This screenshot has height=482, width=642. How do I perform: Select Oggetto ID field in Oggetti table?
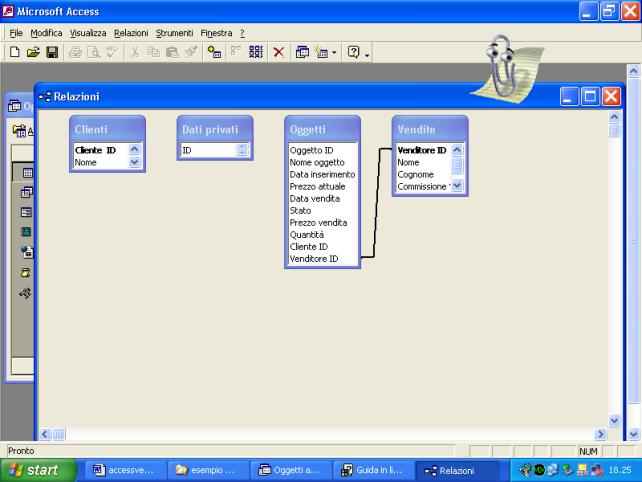coord(312,150)
